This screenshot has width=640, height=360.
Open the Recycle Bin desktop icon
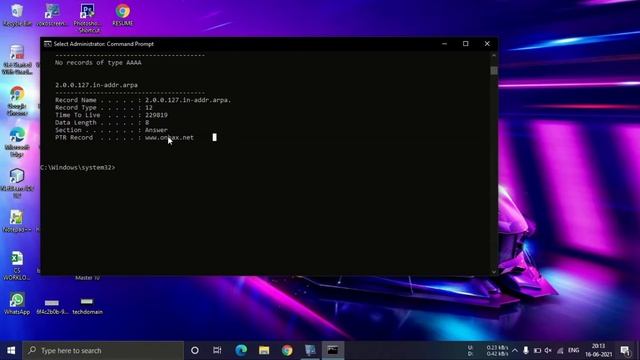pyautogui.click(x=17, y=15)
